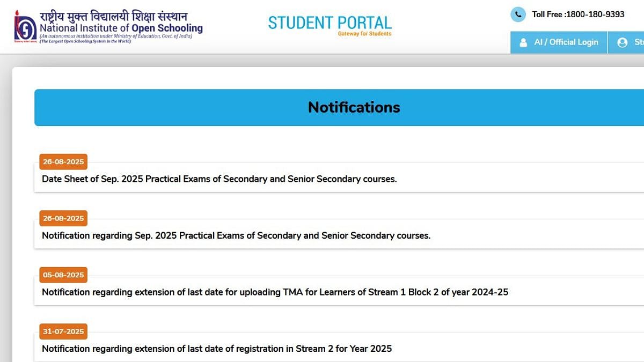Click the 31-07-2025 date badge
Viewport: 644px width, 362px height.
pos(63,331)
